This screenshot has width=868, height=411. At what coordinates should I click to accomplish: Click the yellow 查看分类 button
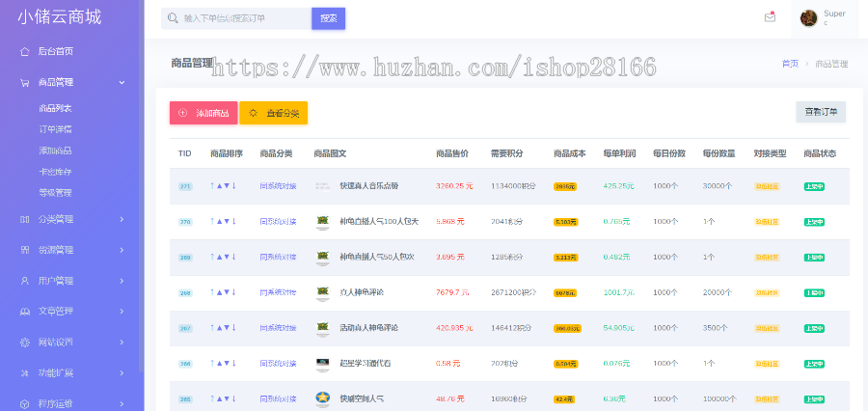274,113
